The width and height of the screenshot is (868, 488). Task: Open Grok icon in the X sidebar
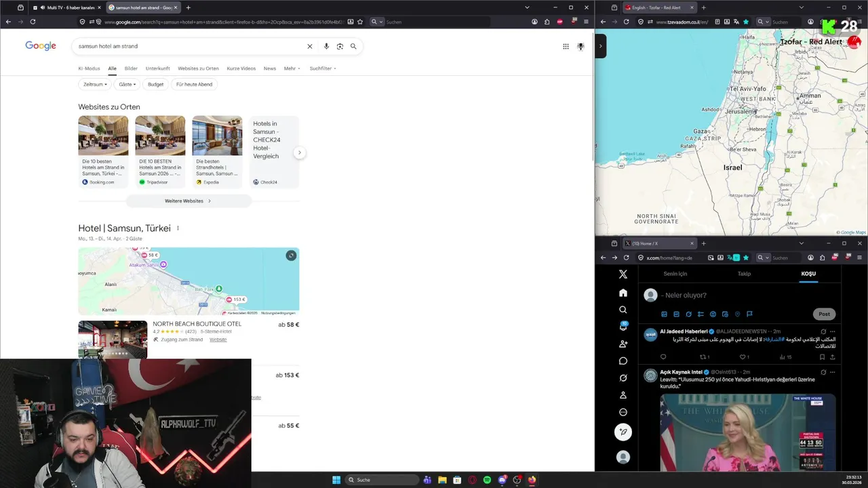tap(623, 378)
